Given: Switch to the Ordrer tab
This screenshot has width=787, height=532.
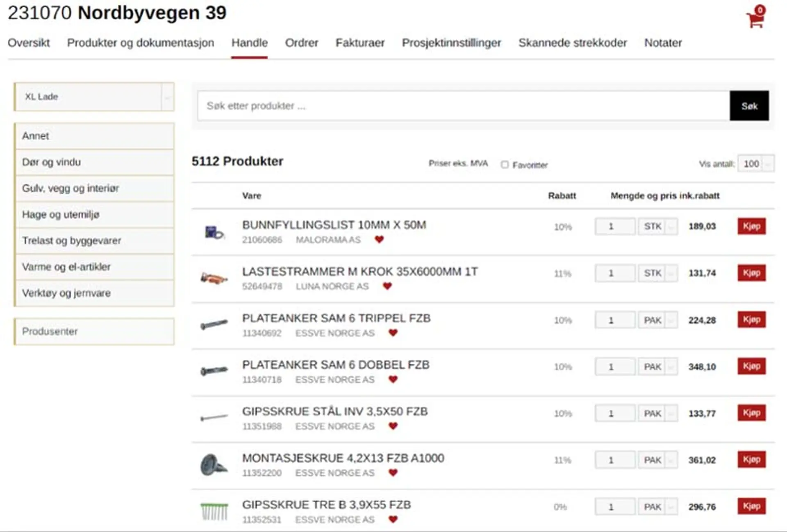Looking at the screenshot, I should point(301,43).
